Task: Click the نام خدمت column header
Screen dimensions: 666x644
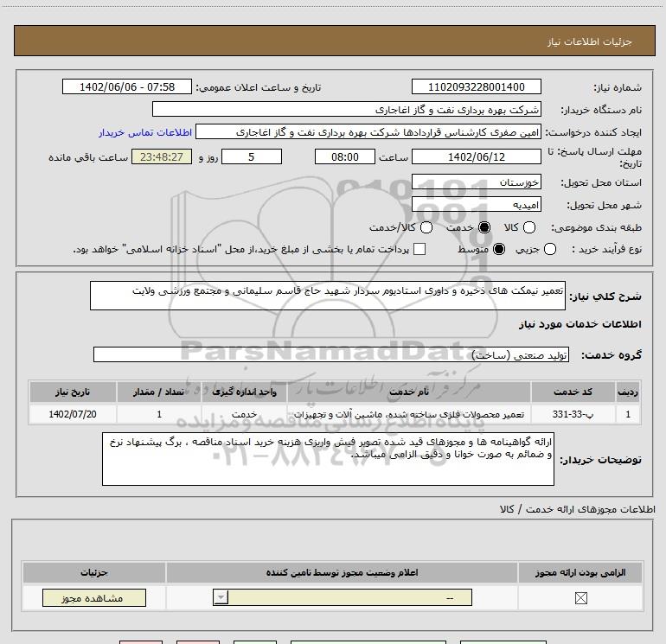Action: coord(408,392)
